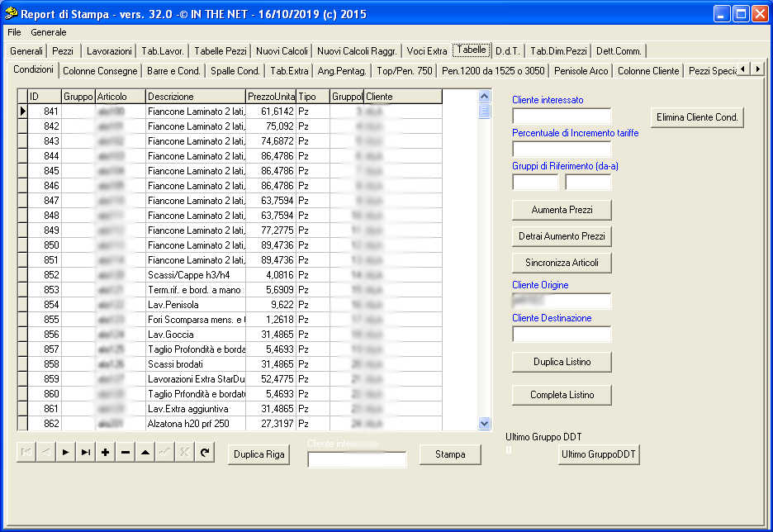This screenshot has width=773, height=532.
Task: Click the Stampa button
Action: click(450, 454)
